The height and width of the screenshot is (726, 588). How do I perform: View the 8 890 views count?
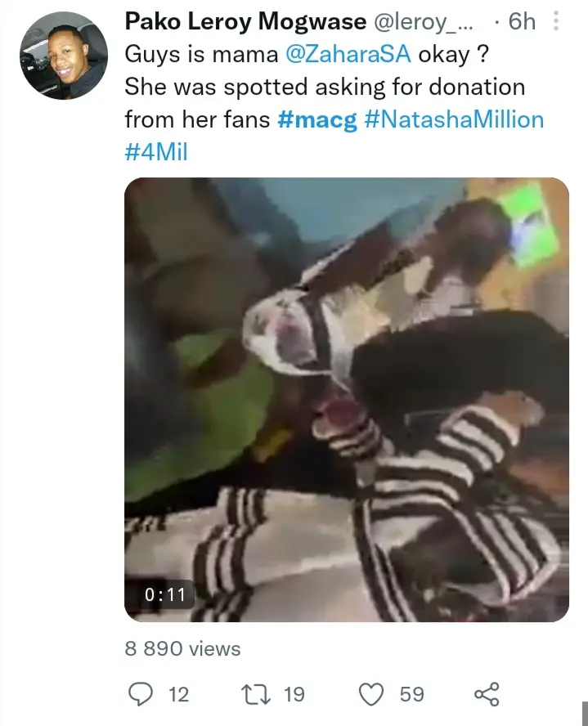click(x=182, y=648)
